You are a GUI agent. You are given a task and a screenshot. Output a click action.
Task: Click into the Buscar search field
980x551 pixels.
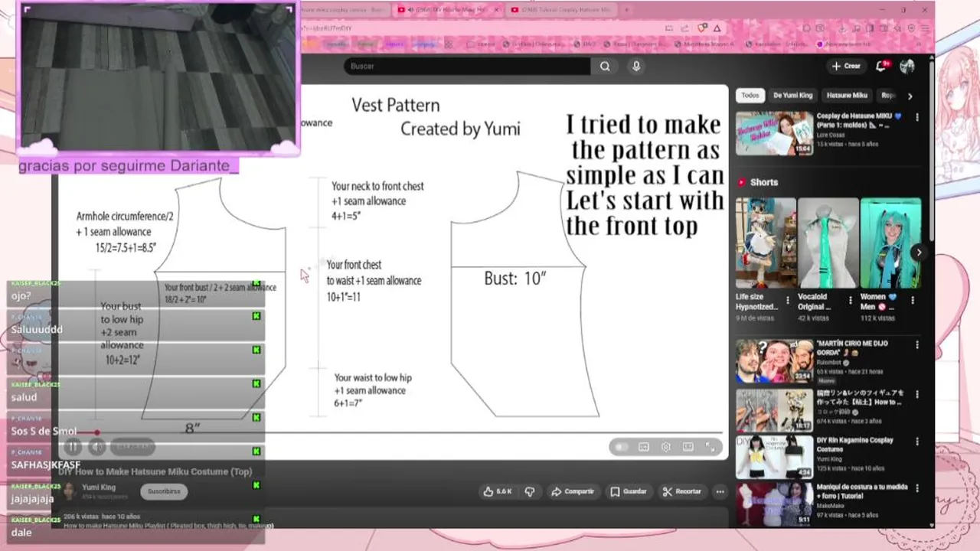coord(467,67)
